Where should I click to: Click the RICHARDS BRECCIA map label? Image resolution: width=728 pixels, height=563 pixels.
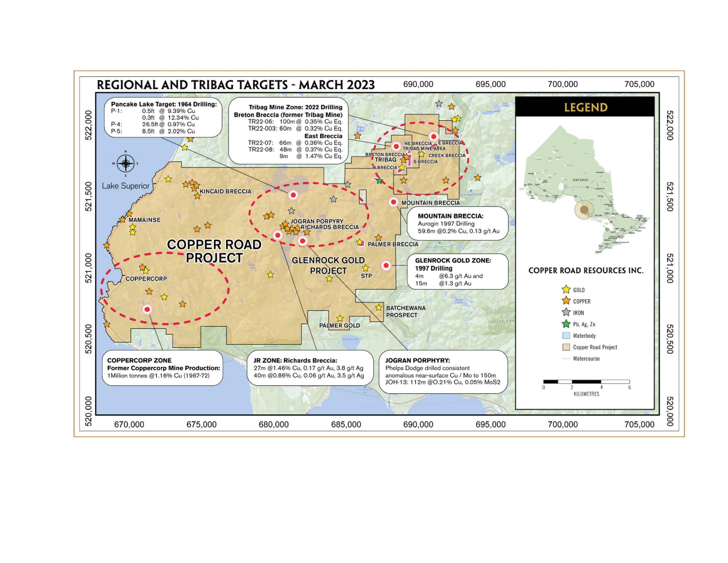[330, 227]
